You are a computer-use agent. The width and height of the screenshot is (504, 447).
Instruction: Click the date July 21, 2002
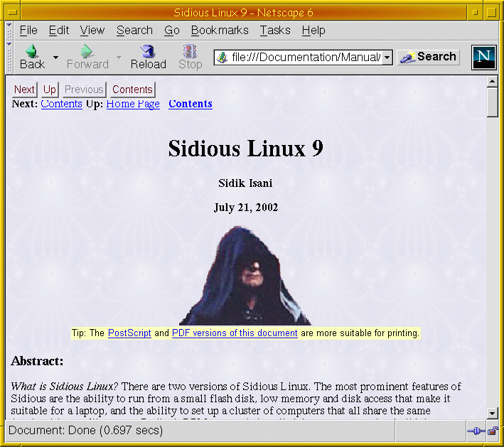tap(246, 208)
